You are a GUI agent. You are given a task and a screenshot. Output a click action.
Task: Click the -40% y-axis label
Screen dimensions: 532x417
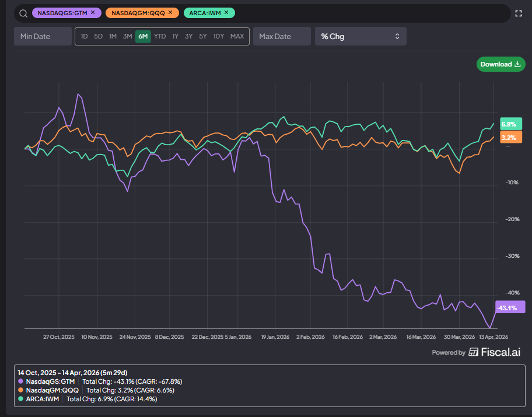point(512,292)
